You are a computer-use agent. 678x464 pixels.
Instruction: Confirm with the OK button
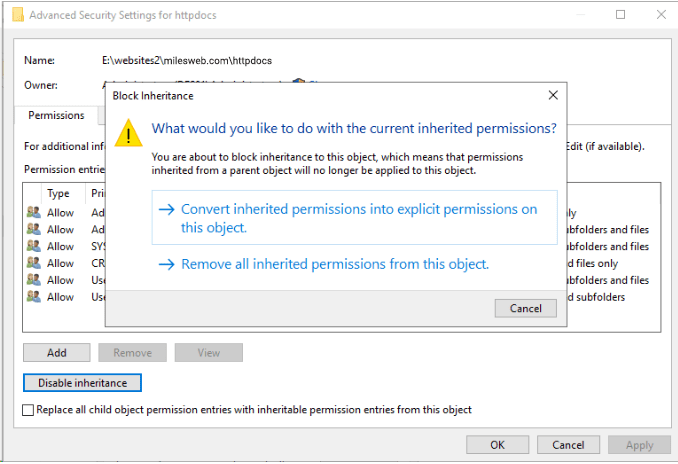497,445
